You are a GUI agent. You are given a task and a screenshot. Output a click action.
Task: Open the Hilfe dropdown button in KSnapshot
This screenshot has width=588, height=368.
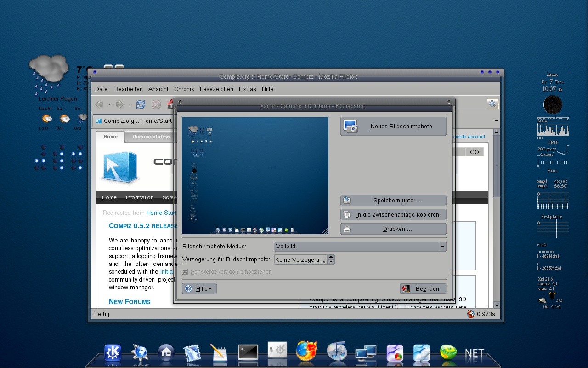pyautogui.click(x=199, y=288)
